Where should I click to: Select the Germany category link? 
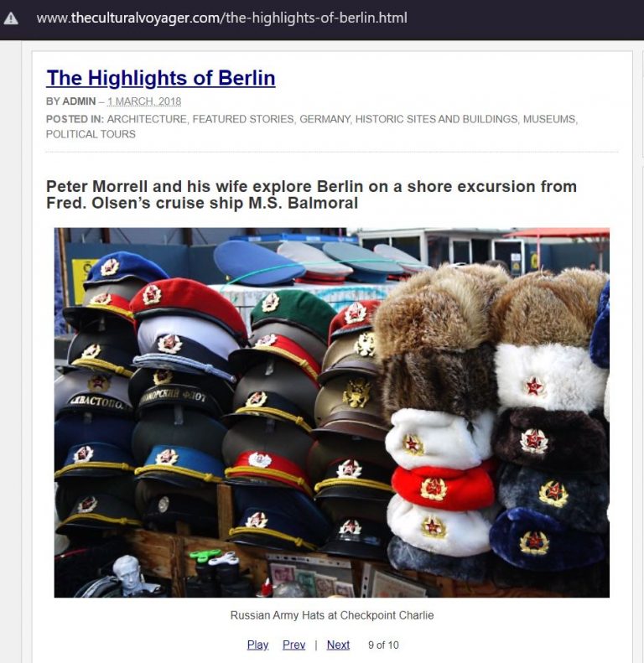(325, 119)
